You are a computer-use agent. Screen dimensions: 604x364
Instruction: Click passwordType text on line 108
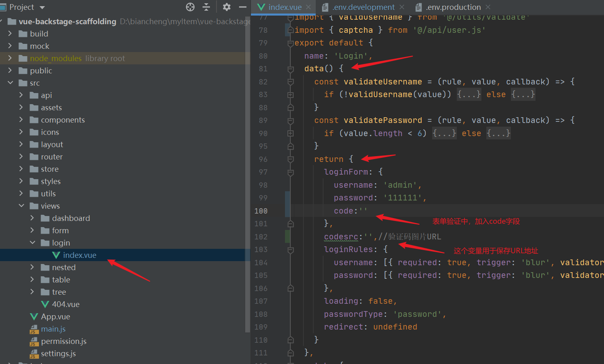coord(353,314)
